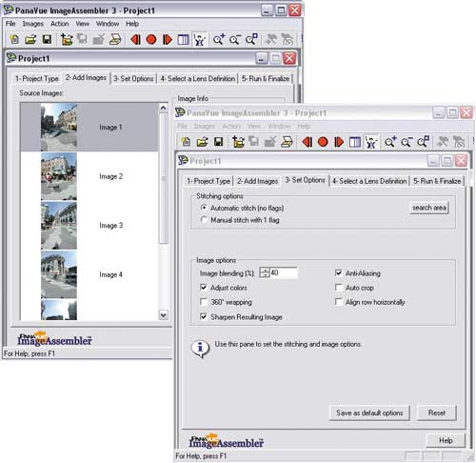Open the Action menu in back window
476x463 pixels.
[59, 24]
